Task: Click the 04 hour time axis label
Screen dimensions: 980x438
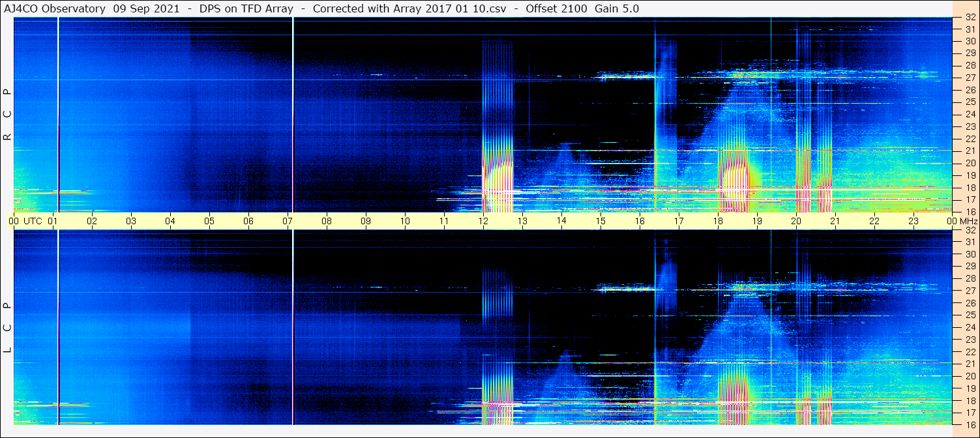Action: click(x=170, y=221)
